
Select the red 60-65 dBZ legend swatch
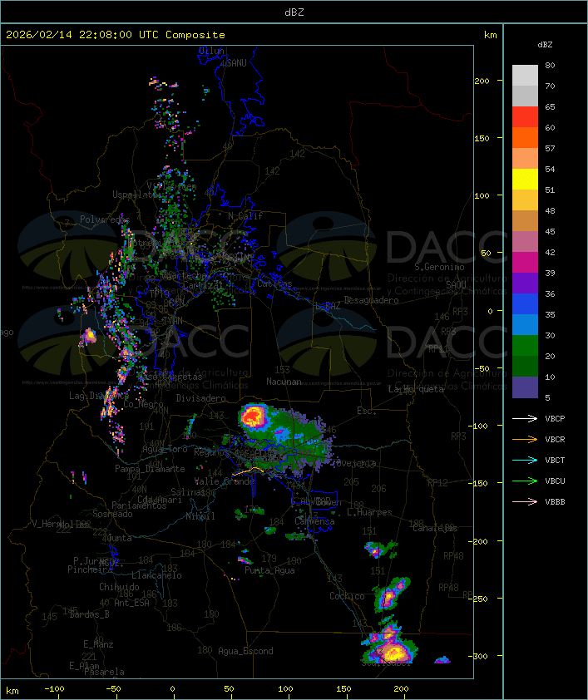coord(525,116)
